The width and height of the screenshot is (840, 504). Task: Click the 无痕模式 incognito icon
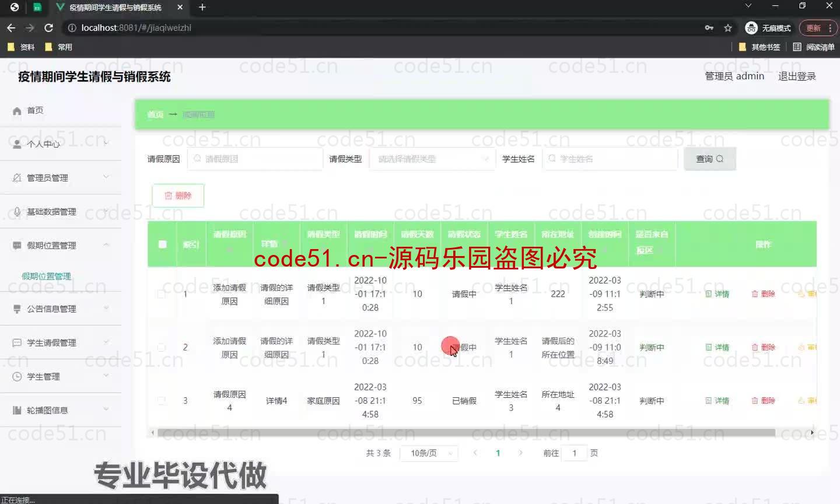coord(751,28)
